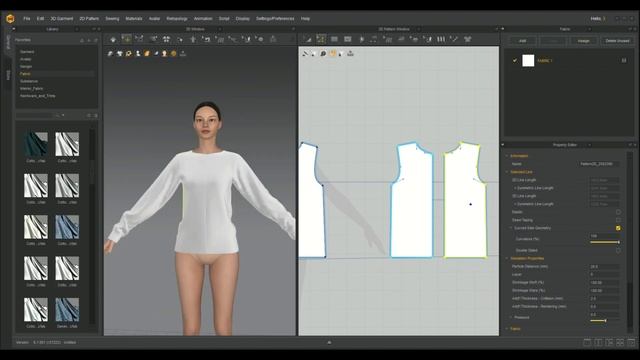This screenshot has width=640, height=360.
Task: Activate the highlighted Transform Pattern tool in the 2D toolbar
Action: [x=321, y=39]
